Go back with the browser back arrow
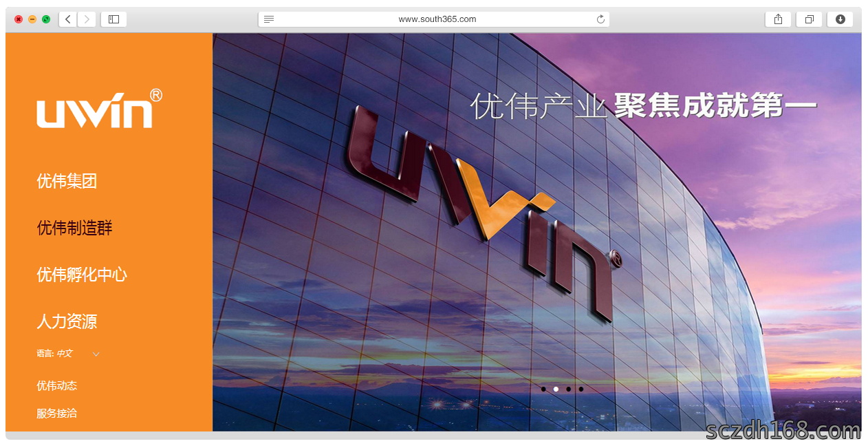Viewport: 868px width, 448px height. tap(68, 19)
